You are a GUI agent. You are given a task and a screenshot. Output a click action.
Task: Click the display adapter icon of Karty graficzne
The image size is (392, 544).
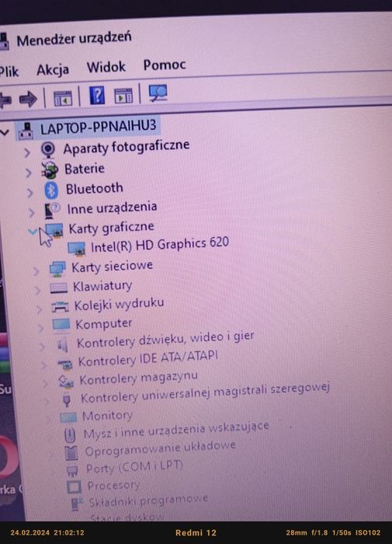(x=55, y=230)
